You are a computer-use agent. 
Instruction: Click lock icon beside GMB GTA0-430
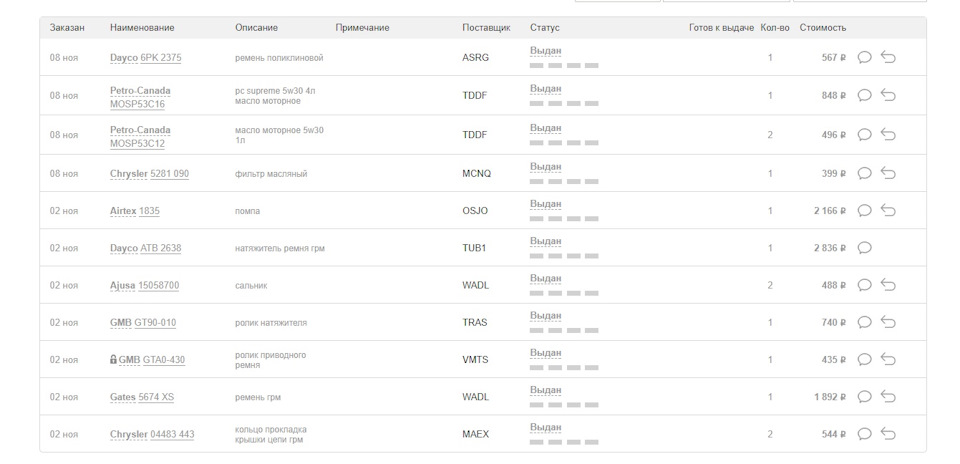point(113,360)
